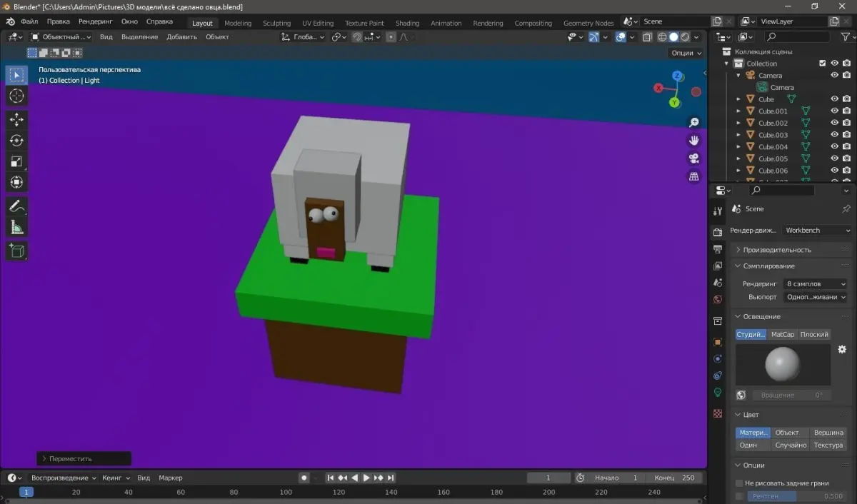Hide Cube.003 in viewport via eye icon
857x504 pixels.
point(834,135)
